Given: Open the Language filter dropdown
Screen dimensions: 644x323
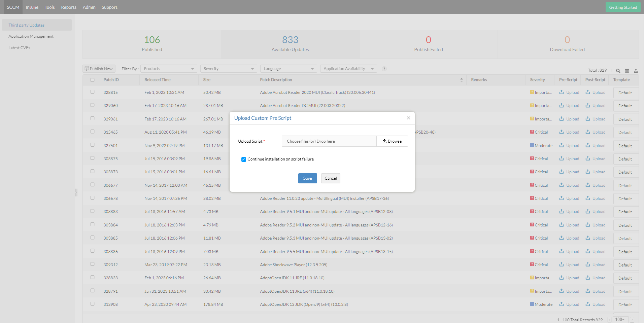Looking at the screenshot, I should tap(289, 69).
